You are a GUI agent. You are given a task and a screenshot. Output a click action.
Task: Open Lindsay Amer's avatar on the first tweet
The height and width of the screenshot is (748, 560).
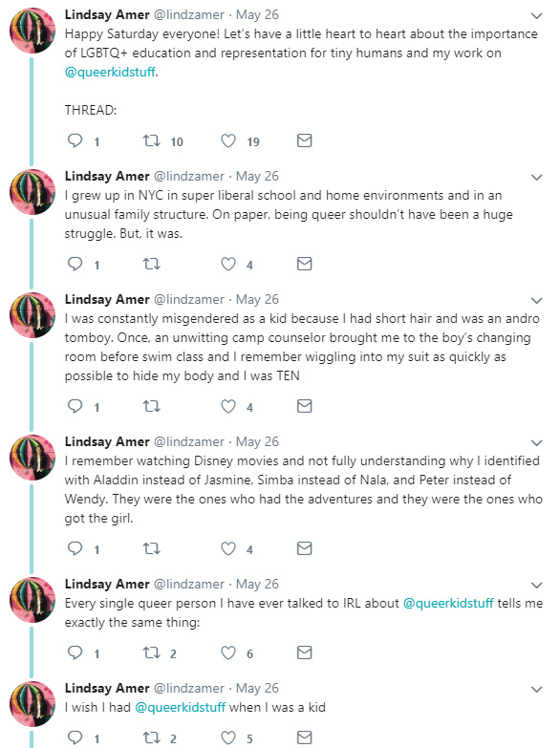click(32, 30)
